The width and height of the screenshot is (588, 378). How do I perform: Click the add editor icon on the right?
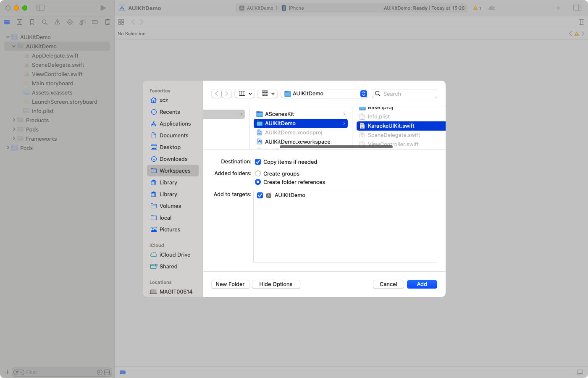(x=581, y=22)
